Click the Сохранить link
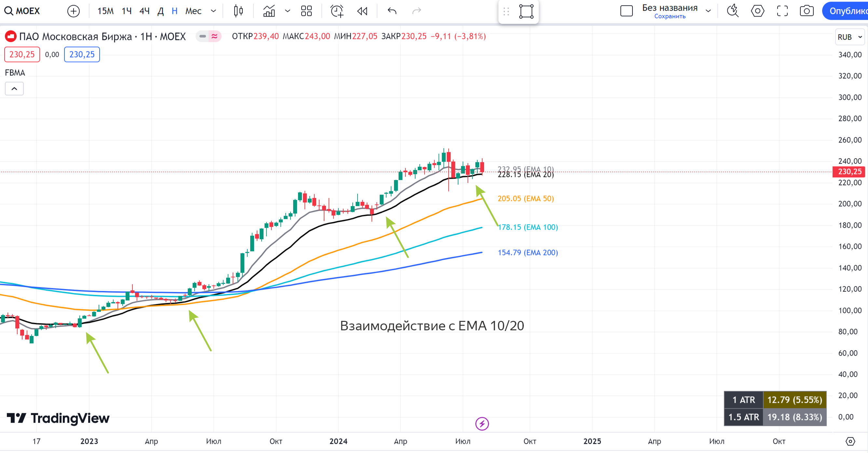Viewport: 868px width, 453px height. point(670,17)
